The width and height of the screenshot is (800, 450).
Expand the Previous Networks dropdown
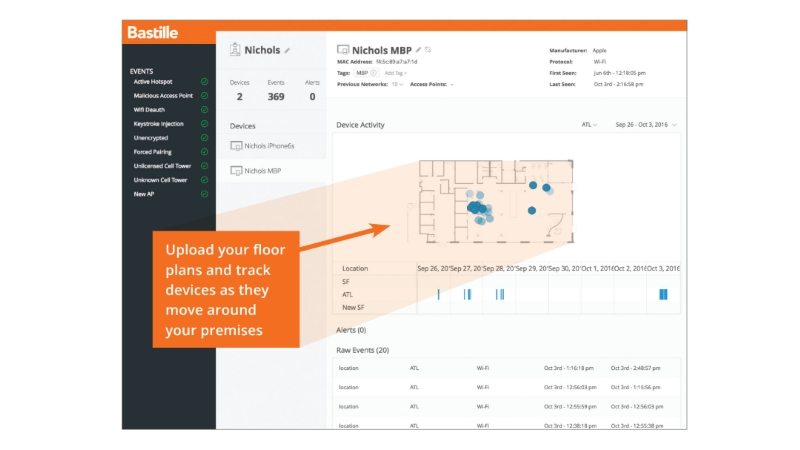[397, 84]
